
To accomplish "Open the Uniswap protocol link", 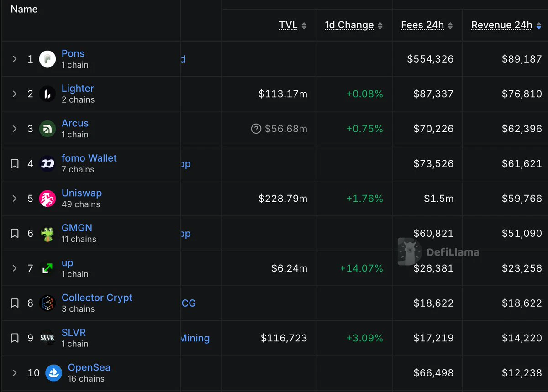I will point(82,193).
